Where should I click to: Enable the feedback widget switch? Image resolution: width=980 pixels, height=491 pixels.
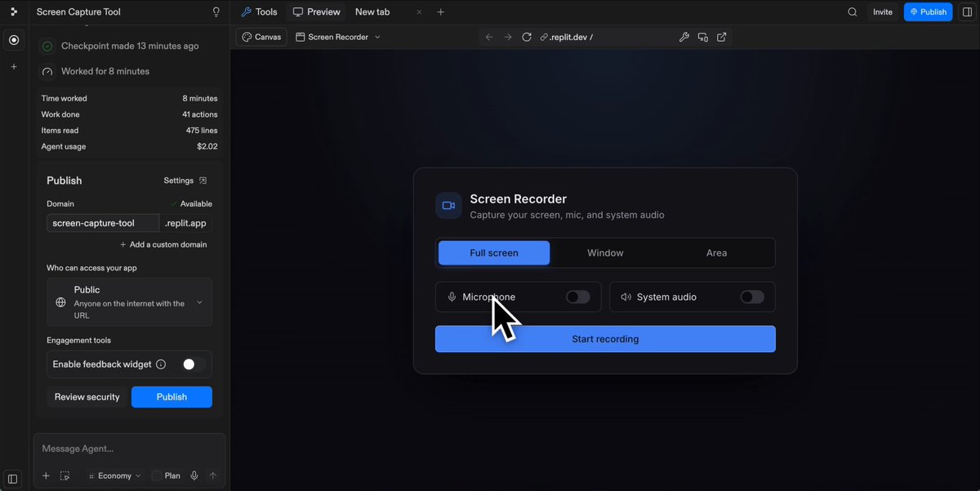194,364
